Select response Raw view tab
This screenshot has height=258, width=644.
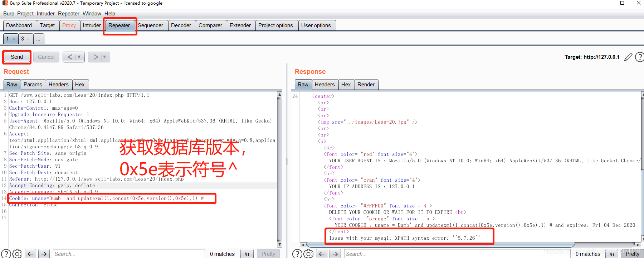point(303,85)
